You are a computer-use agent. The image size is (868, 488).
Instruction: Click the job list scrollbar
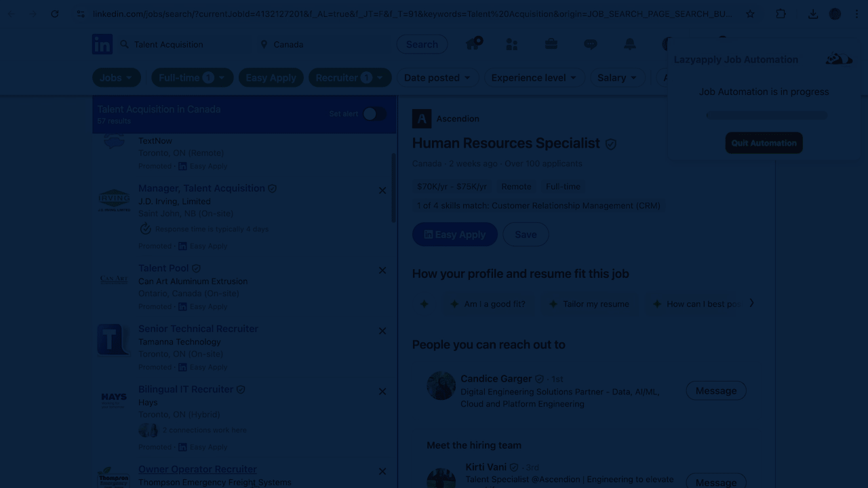(393, 188)
